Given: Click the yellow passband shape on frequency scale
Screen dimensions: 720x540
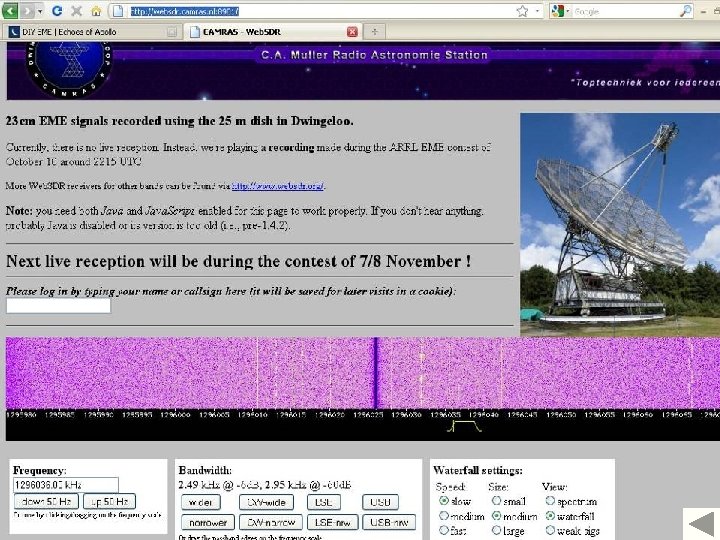Looking at the screenshot, I should click(464, 427).
